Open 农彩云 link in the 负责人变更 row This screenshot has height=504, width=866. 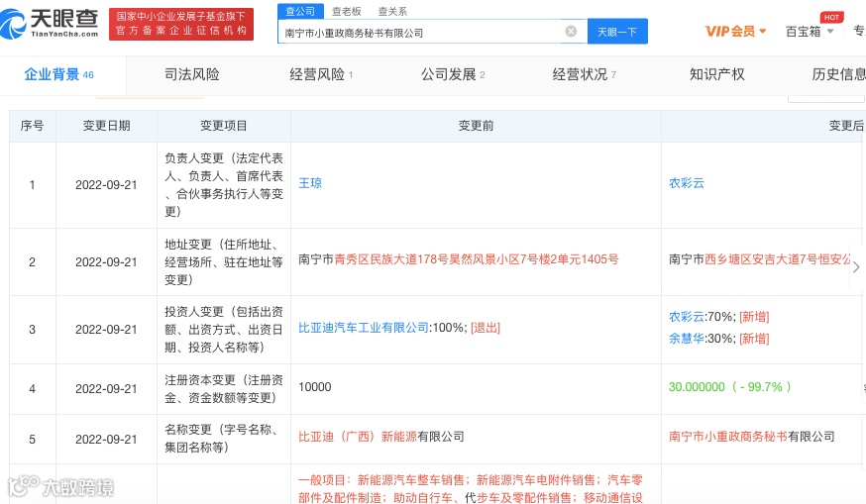(687, 183)
